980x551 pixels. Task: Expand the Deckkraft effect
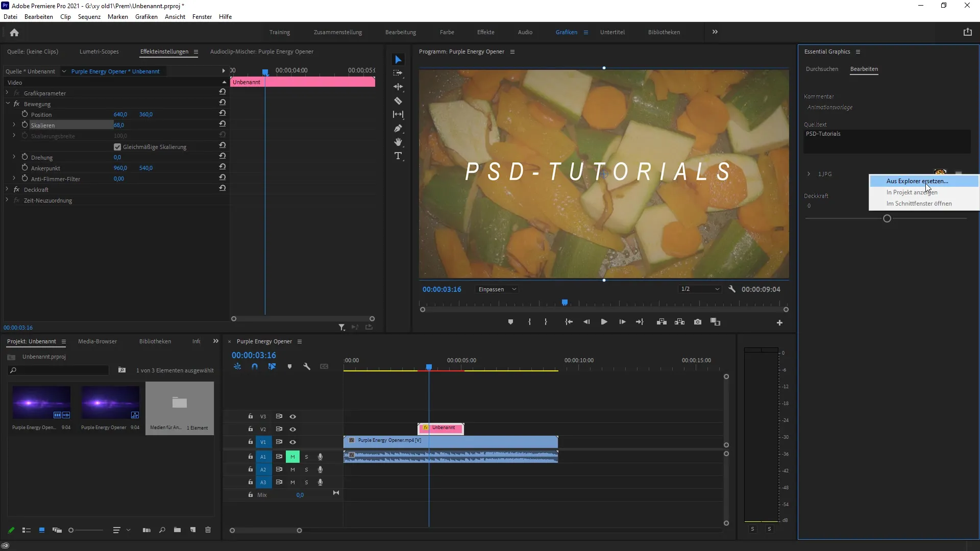pyautogui.click(x=7, y=189)
